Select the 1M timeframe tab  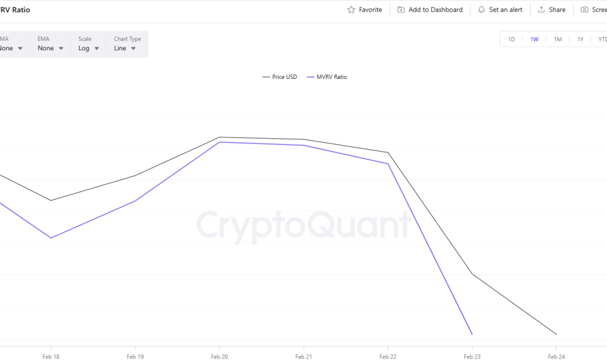tap(558, 39)
